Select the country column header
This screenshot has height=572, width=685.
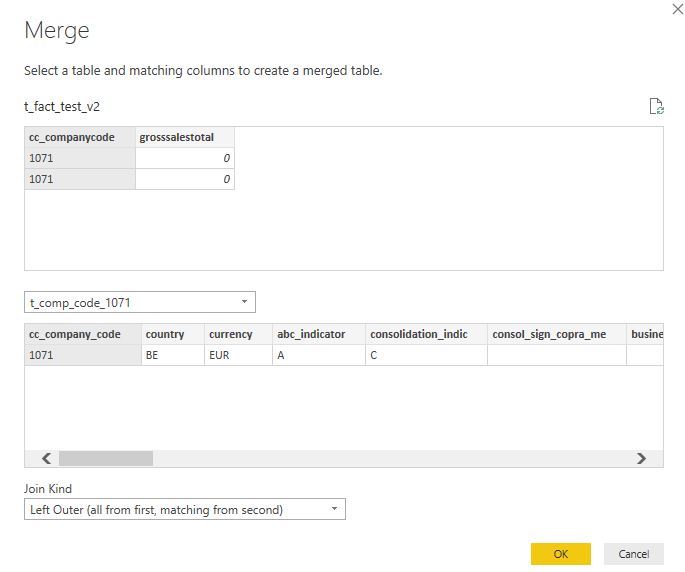click(173, 334)
